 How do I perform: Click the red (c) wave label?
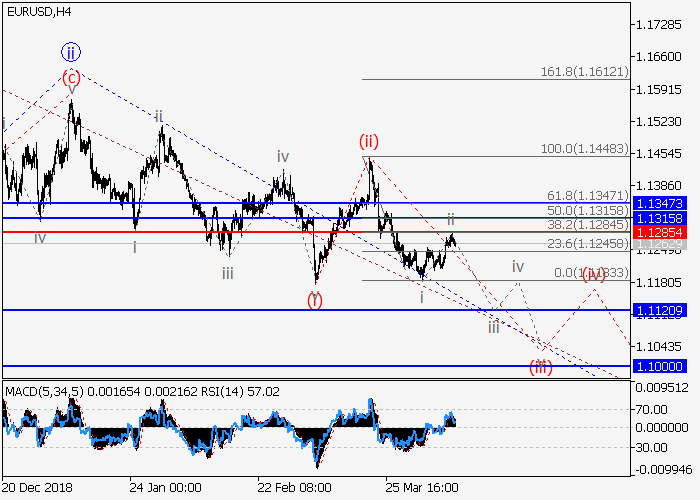click(x=71, y=77)
